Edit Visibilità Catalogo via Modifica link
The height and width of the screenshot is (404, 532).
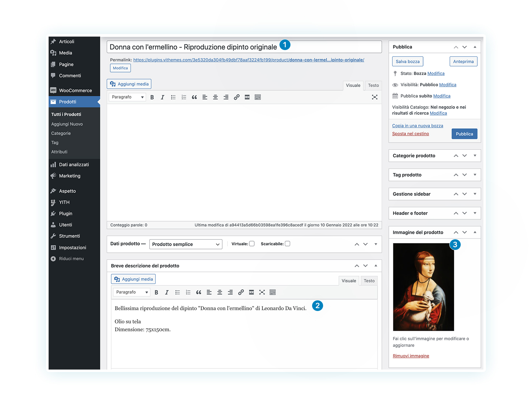[x=438, y=113]
